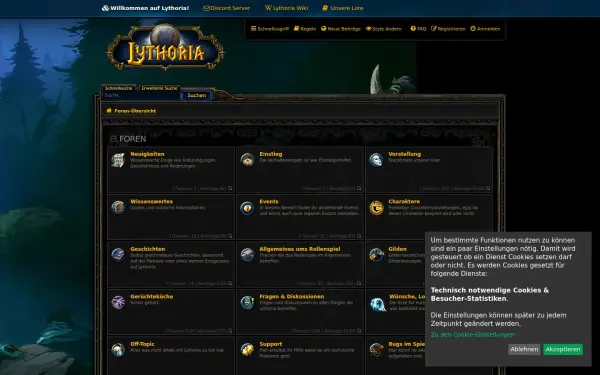The image size is (600, 375).
Task: Open the Wissenswertes forum title
Action: 152,201
